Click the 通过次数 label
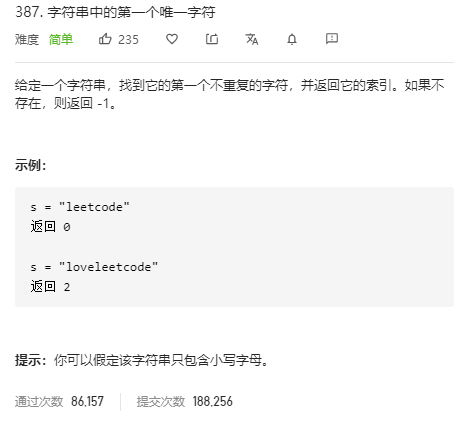The image size is (460, 422). coord(39,401)
